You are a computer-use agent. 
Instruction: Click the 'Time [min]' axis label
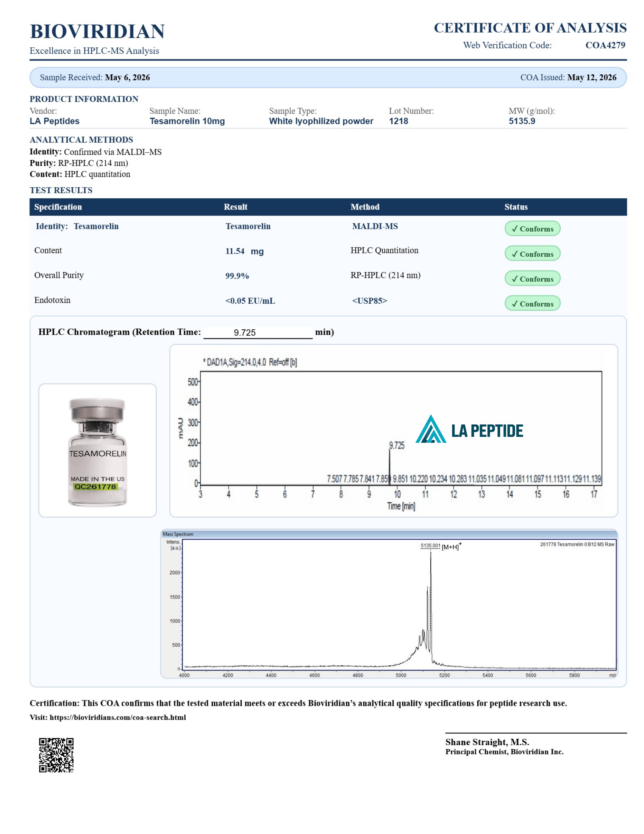(x=401, y=506)
